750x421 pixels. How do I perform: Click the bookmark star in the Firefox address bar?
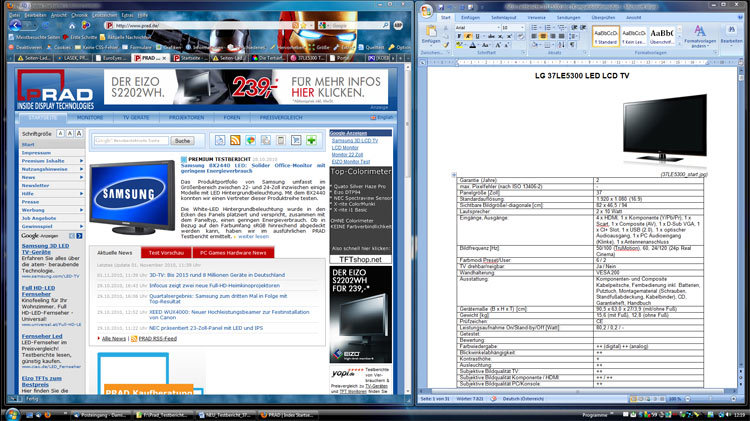(303, 25)
